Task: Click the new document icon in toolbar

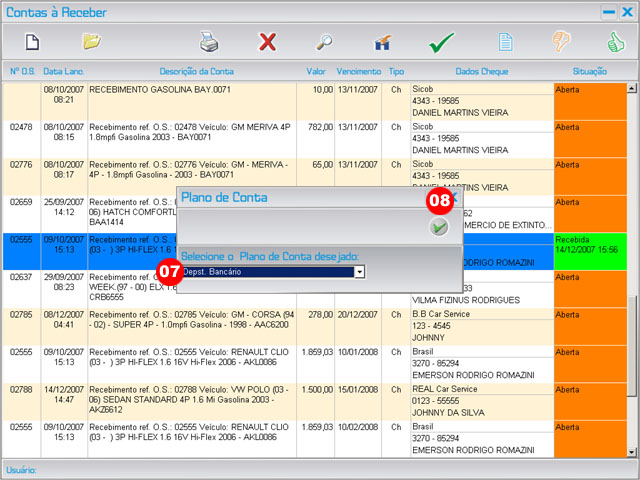Action: pos(32,42)
